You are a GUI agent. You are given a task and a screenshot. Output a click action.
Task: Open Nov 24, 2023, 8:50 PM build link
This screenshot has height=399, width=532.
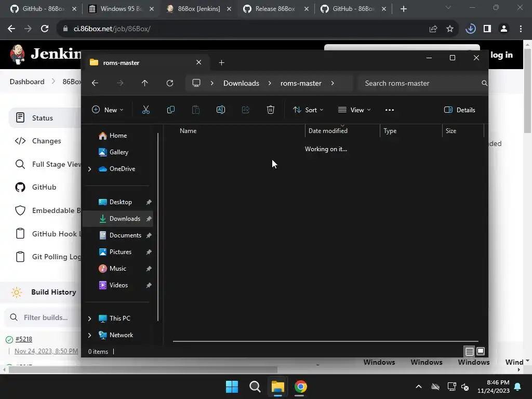[46, 351]
